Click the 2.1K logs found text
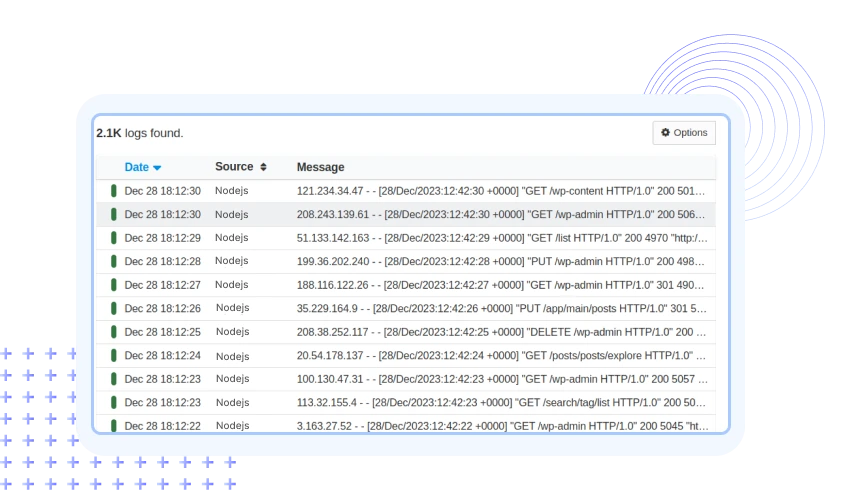 pyautogui.click(x=140, y=133)
